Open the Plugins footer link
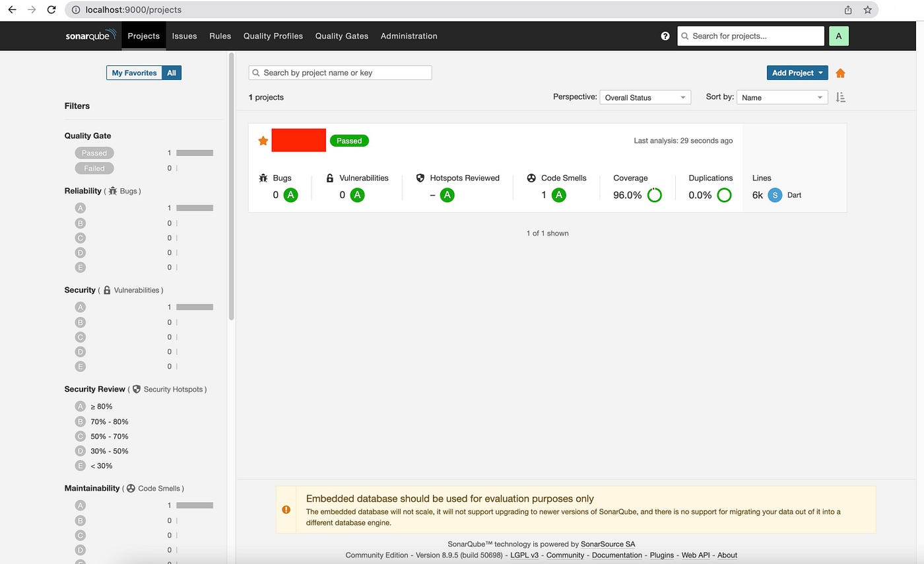This screenshot has height=564, width=924. click(662, 555)
